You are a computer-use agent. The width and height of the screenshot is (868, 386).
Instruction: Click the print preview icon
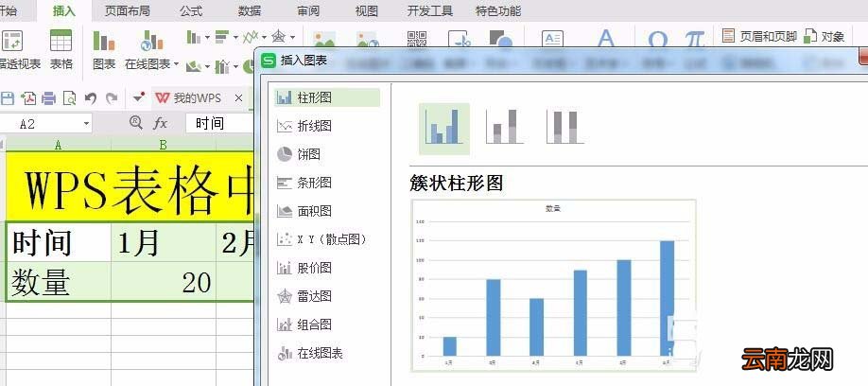click(x=69, y=98)
